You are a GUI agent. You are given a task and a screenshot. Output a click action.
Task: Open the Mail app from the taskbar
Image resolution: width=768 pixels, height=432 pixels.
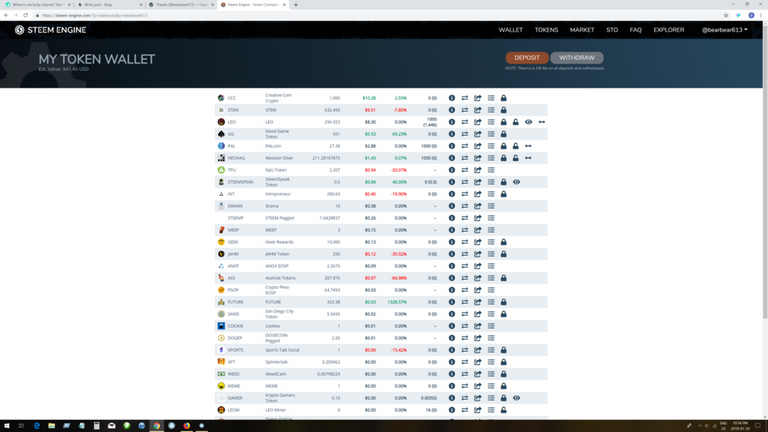(x=112, y=426)
